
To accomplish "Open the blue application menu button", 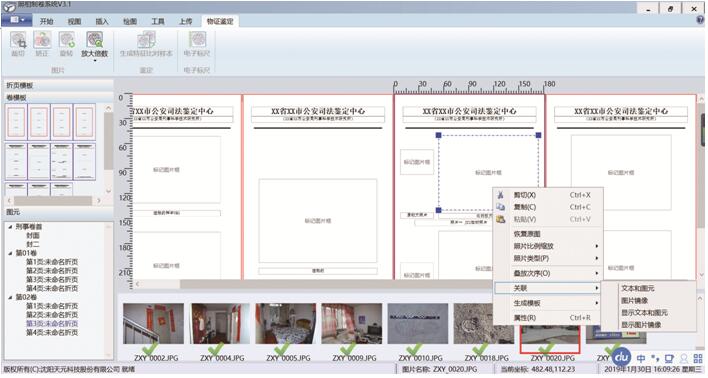I will [x=17, y=20].
